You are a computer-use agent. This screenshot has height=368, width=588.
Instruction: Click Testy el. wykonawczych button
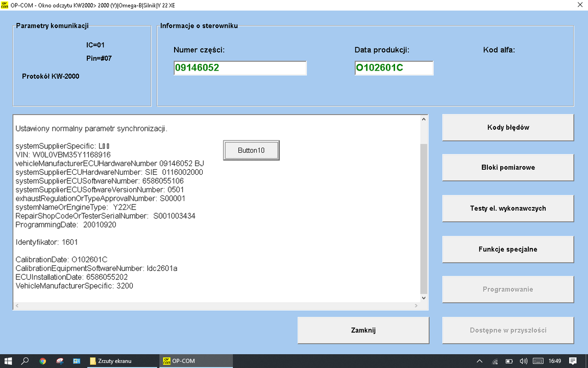[508, 209]
